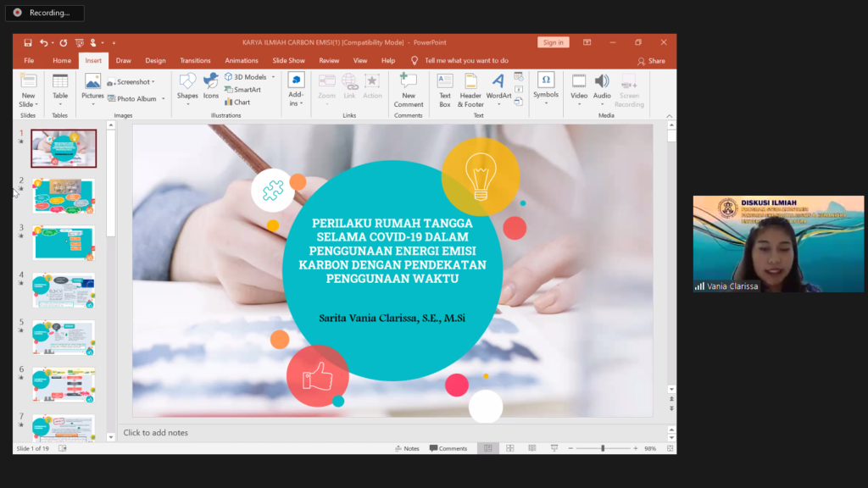Switch to the Design tab
This screenshot has width=868, height=488.
(155, 61)
